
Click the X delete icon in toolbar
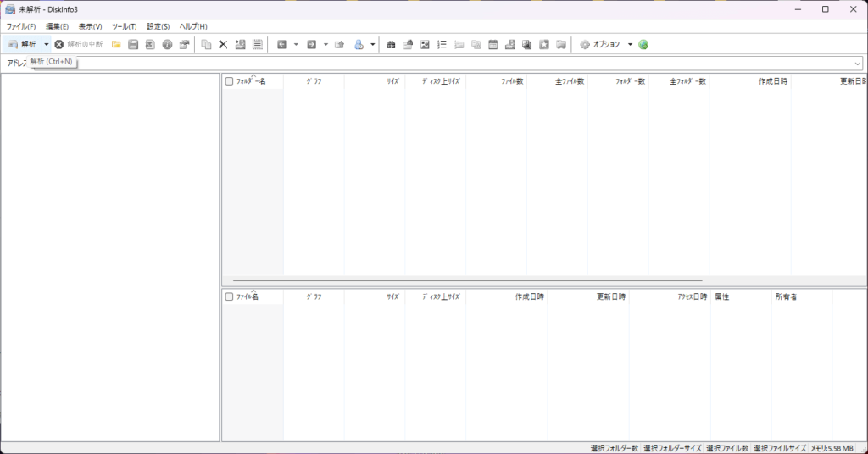[223, 44]
